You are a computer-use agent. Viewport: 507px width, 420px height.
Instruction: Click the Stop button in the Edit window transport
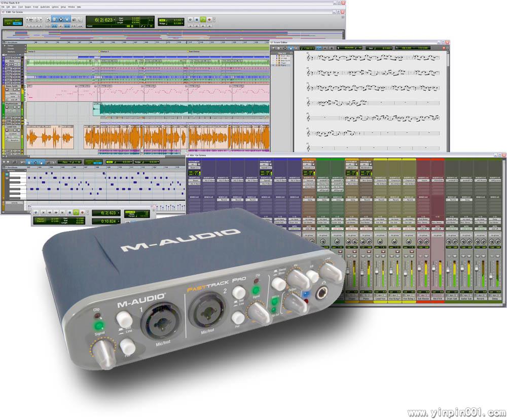[196, 19]
